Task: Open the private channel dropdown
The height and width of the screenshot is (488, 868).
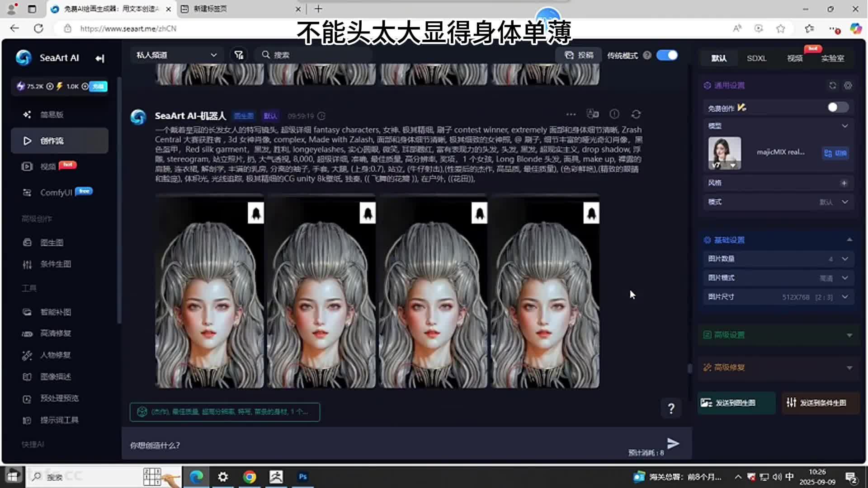Action: tap(176, 55)
